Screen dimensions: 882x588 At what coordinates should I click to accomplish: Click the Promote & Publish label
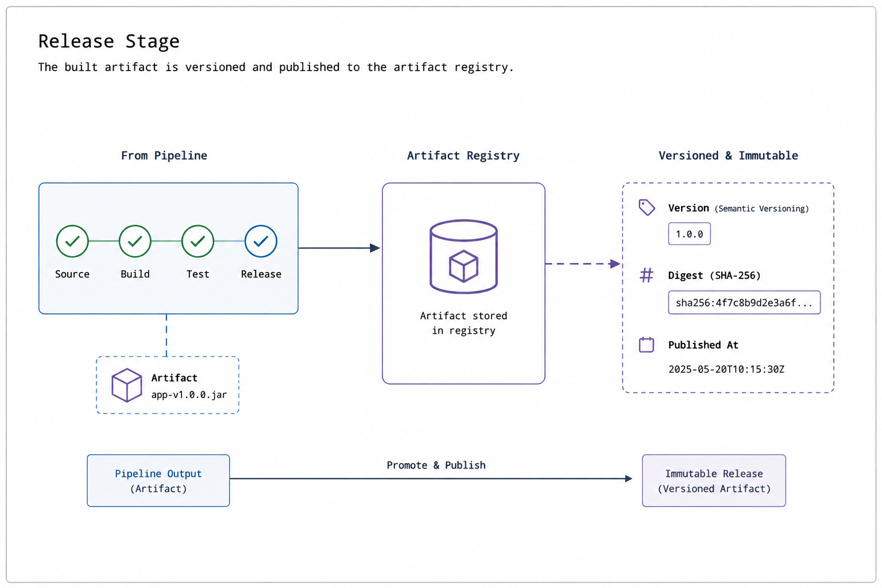(x=436, y=465)
